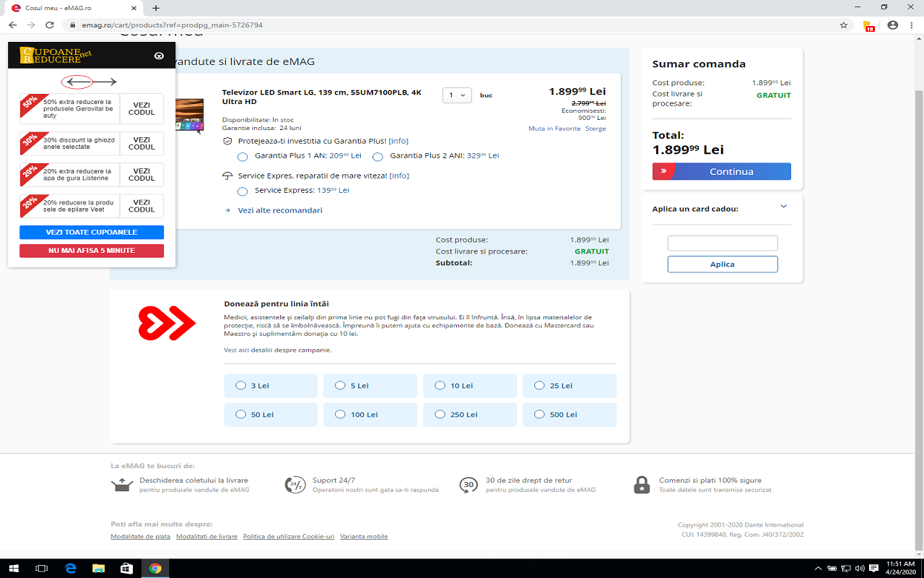Bookmark this page with the star icon

point(844,25)
